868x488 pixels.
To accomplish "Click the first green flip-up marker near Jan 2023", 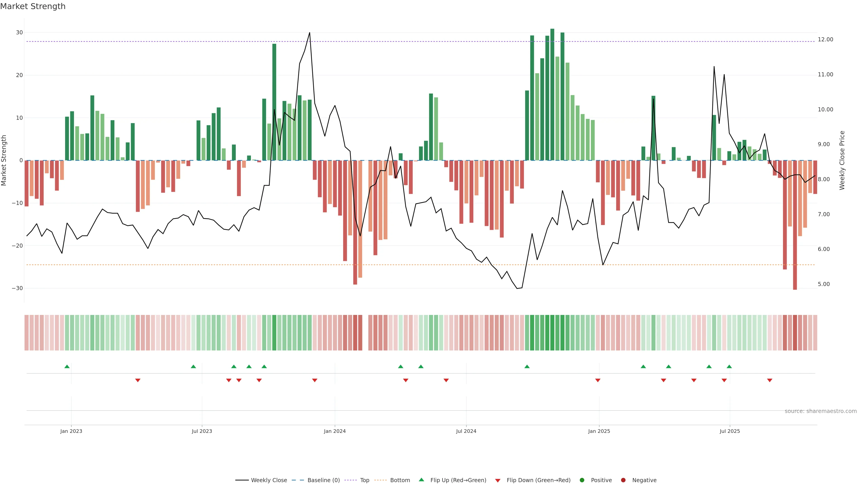I will click(67, 366).
